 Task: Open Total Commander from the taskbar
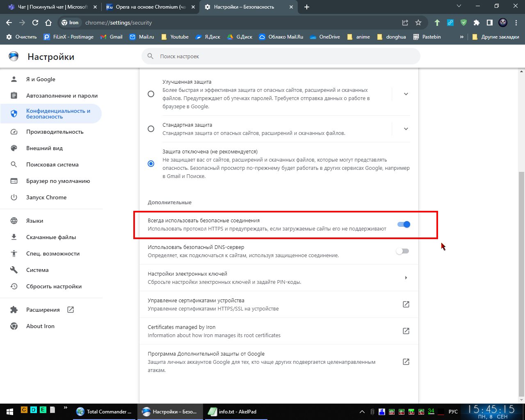tap(104, 411)
